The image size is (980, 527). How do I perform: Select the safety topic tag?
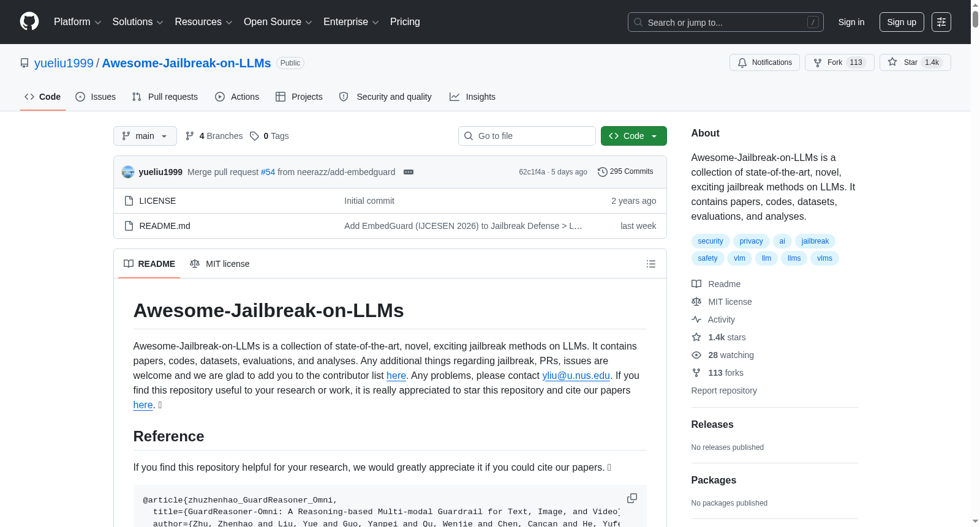707,258
